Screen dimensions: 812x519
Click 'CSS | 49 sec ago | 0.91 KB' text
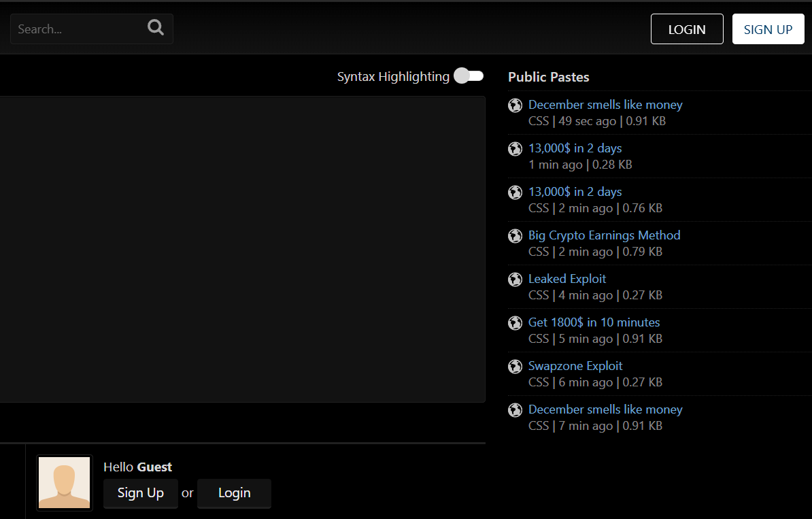596,121
